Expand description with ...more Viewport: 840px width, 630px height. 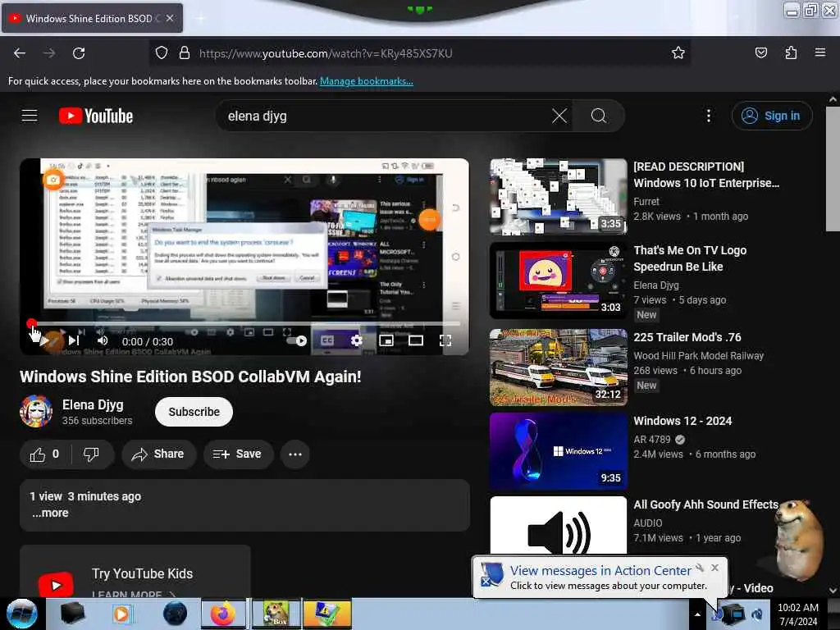(50, 513)
